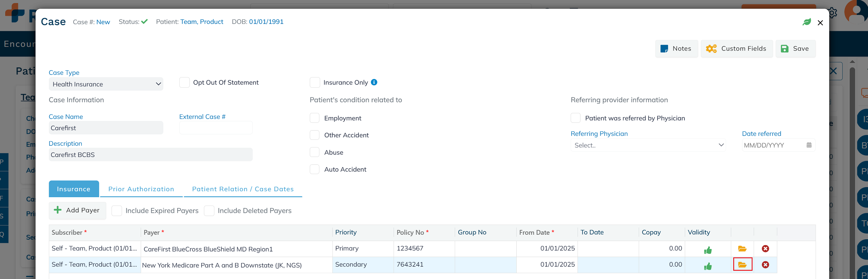Open folder icon for CareFirst primary payer
This screenshot has width=868, height=279.
(x=742, y=249)
